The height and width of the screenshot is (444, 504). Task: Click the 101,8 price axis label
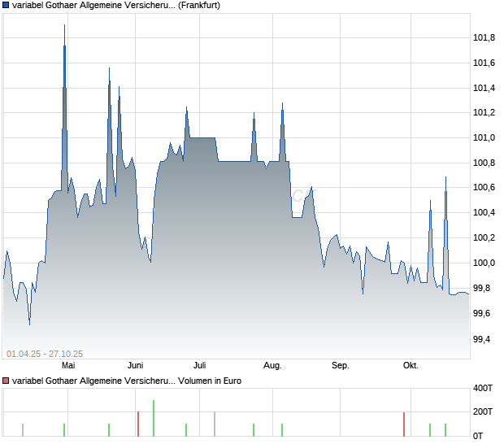484,38
